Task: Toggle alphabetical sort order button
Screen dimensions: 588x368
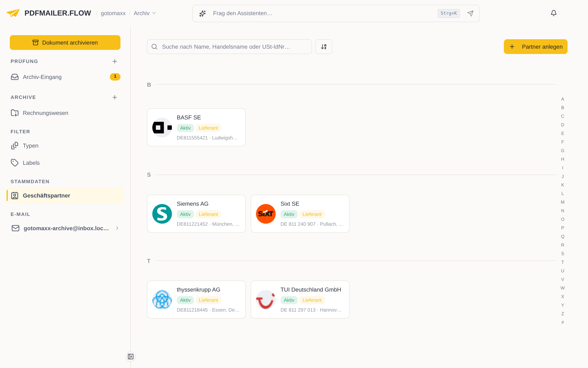Action: click(324, 46)
